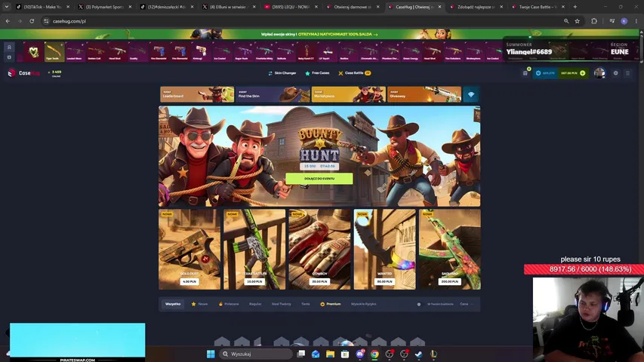Switch to the TikTok browser tab
Image resolution: width=644 pixels, height=362 pixels.
click(42, 7)
